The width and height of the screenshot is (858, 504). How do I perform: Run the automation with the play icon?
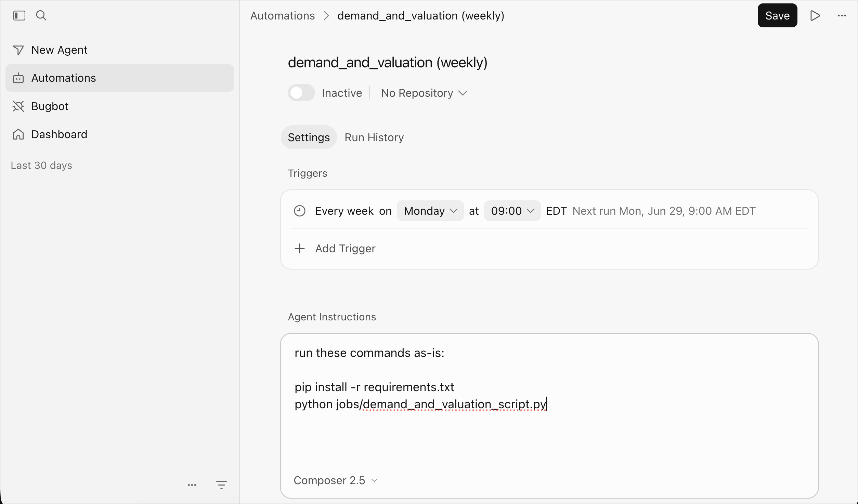pyautogui.click(x=815, y=15)
